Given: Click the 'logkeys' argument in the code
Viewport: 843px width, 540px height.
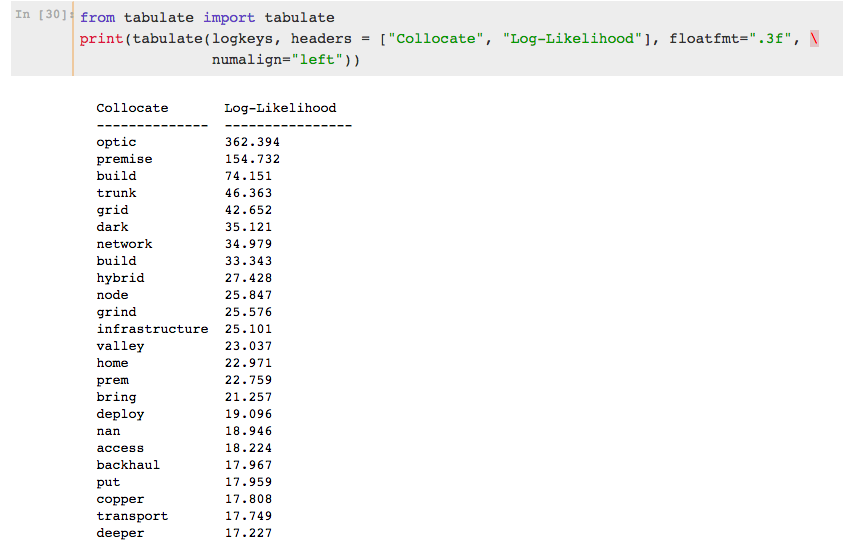Looking at the screenshot, I should (x=242, y=39).
